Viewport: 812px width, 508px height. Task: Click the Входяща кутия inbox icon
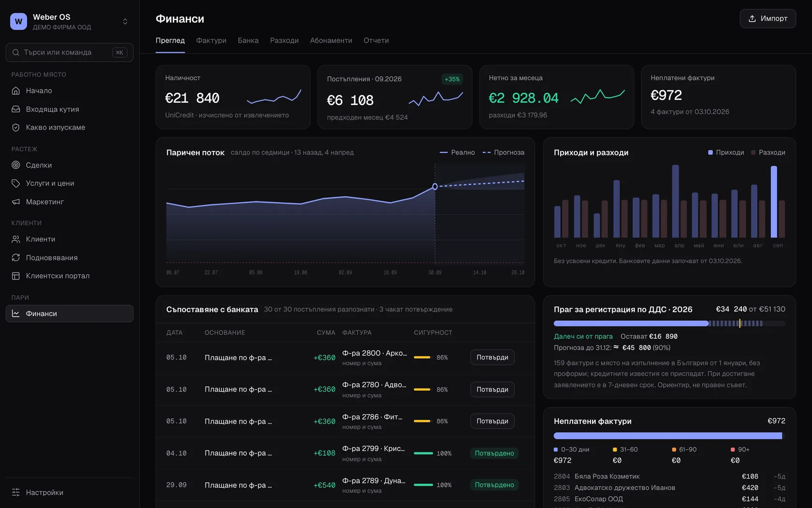click(x=16, y=109)
